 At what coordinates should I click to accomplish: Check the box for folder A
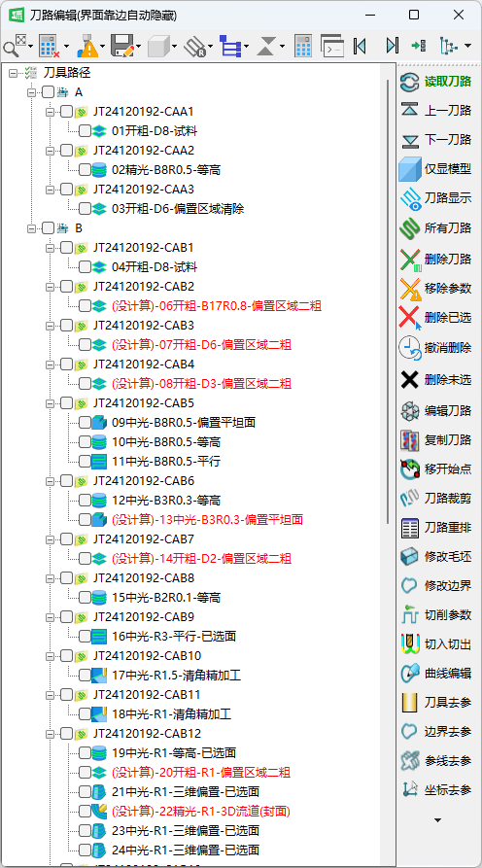49,92
